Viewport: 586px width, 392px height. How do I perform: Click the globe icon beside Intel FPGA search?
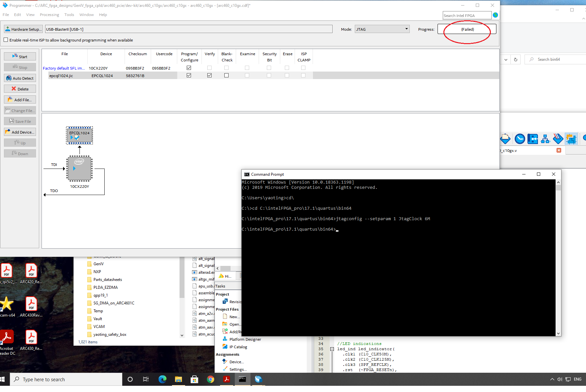[495, 15]
